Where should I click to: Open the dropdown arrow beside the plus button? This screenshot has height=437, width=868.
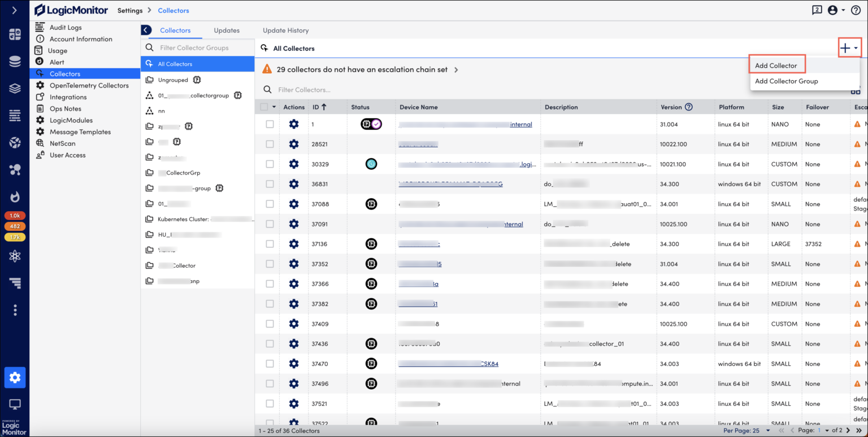[x=856, y=47]
